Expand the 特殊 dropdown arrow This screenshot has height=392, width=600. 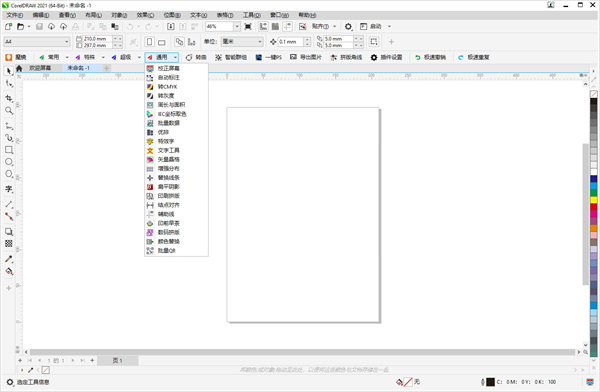(x=103, y=57)
